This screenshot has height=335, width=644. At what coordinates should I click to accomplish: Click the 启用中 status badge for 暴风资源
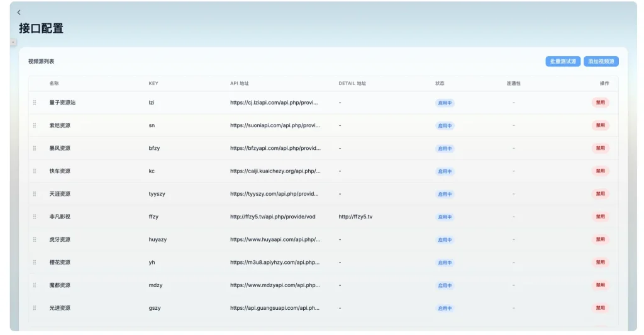445,149
